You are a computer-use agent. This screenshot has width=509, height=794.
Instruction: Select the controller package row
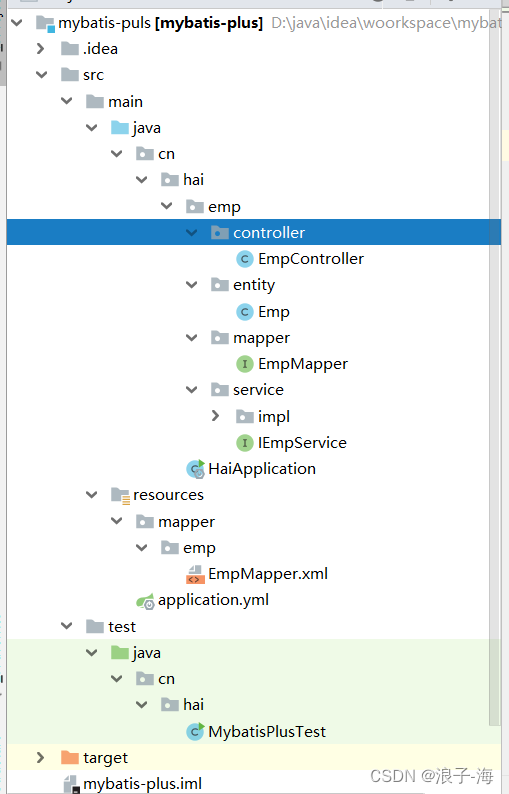pos(254,232)
